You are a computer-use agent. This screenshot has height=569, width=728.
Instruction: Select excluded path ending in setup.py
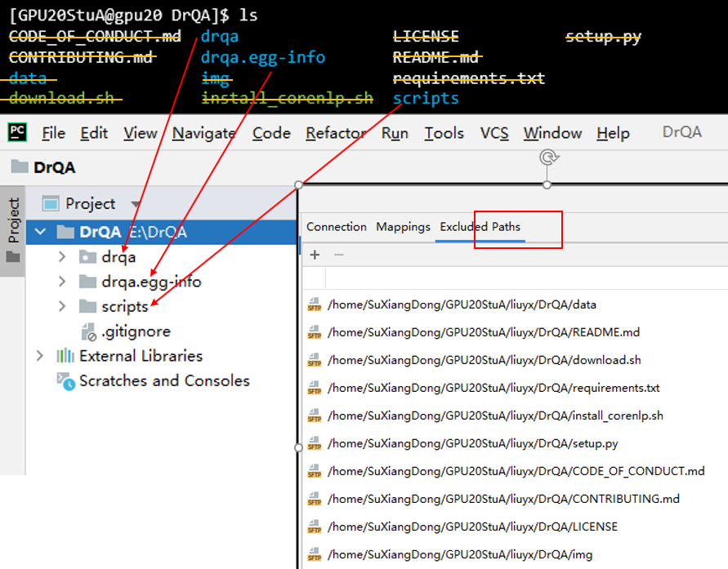(472, 444)
